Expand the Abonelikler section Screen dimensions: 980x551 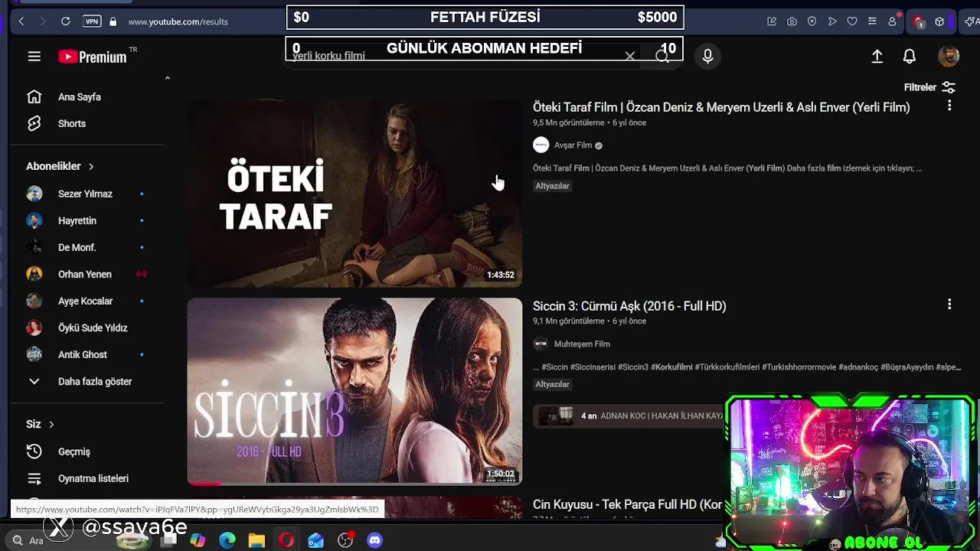click(60, 166)
